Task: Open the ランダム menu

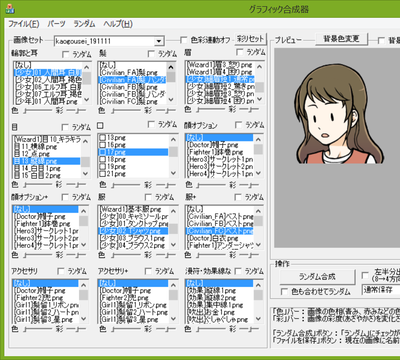Action: (x=84, y=24)
